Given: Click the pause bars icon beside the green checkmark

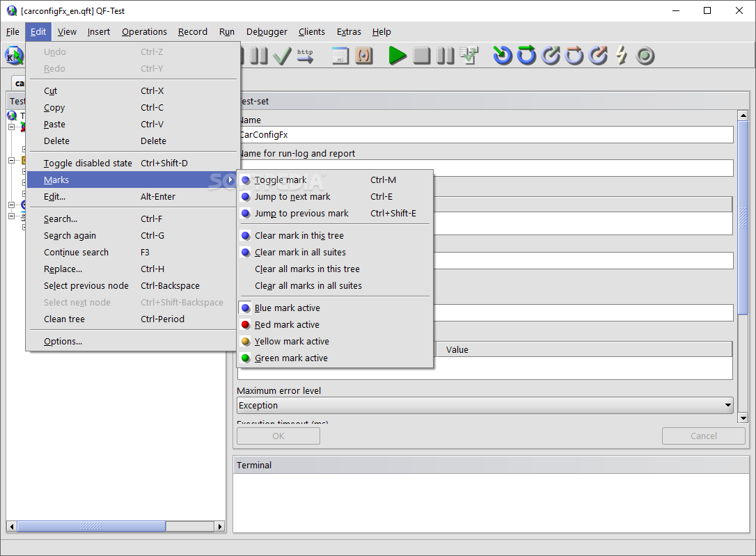Looking at the screenshot, I should 258,56.
